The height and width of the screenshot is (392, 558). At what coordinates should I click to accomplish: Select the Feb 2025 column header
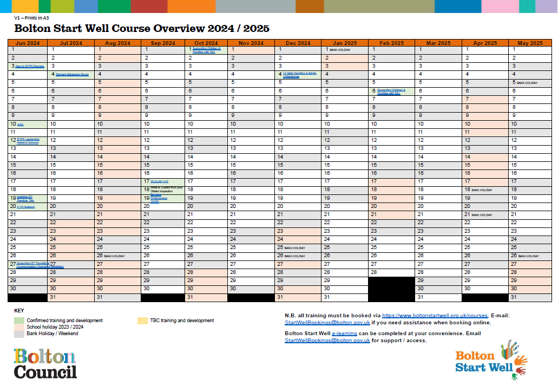(391, 43)
